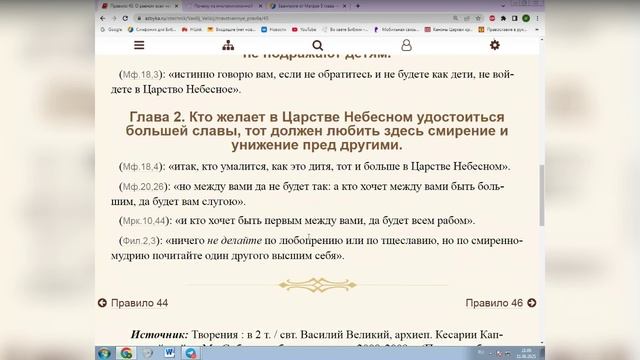
Task: Open the Chrome extensions puzzle icon
Action: click(503, 18)
